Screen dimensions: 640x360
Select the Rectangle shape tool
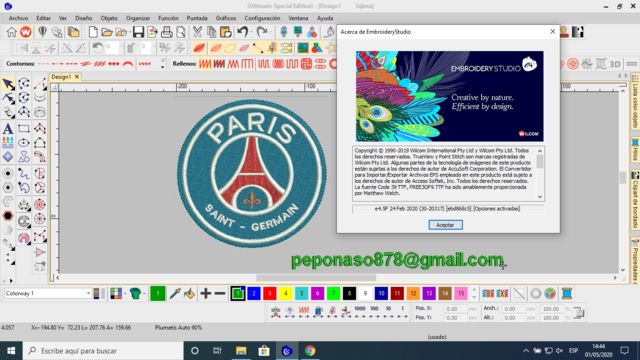point(24,129)
